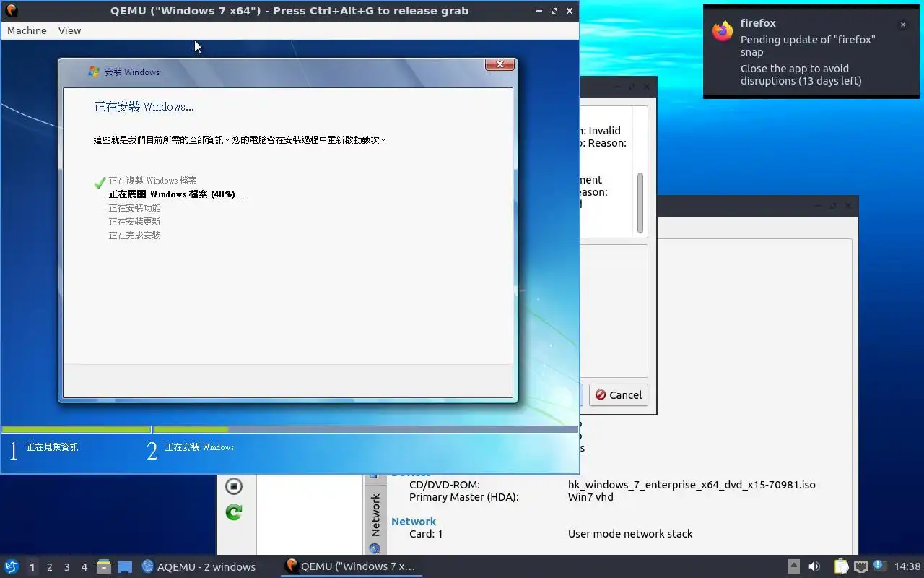Select the 正在安裝功能 step text

click(134, 208)
